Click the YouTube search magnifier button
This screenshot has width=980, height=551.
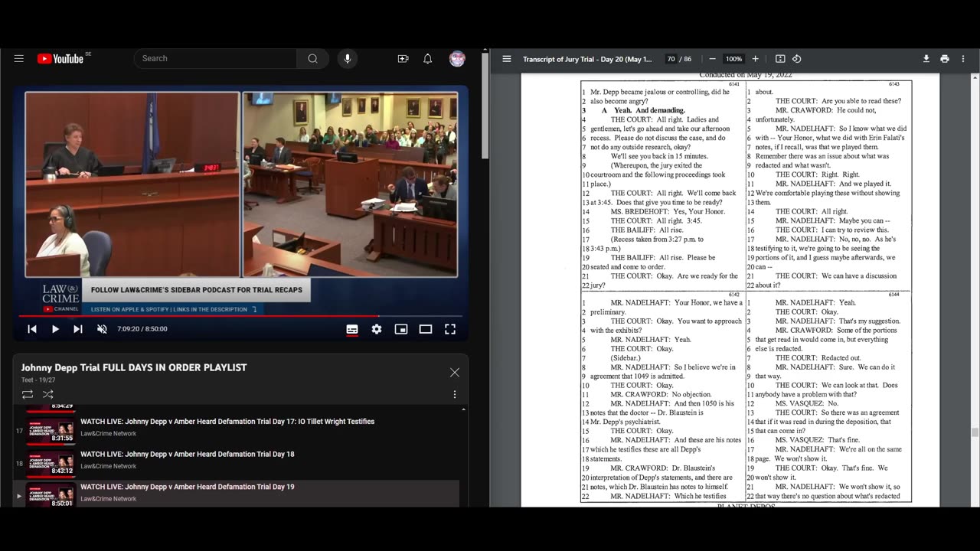point(312,59)
